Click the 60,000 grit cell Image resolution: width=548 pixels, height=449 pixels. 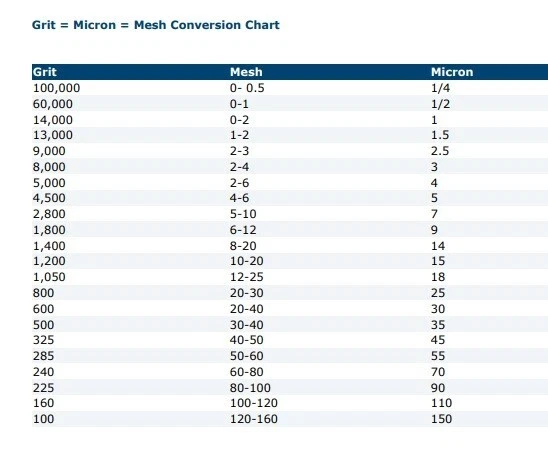(53, 104)
